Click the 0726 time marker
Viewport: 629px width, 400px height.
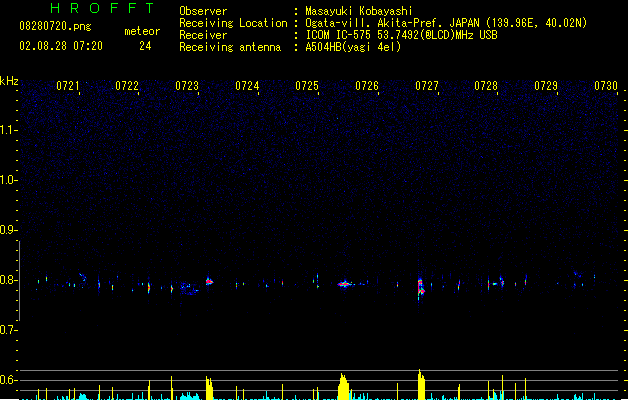(x=367, y=86)
